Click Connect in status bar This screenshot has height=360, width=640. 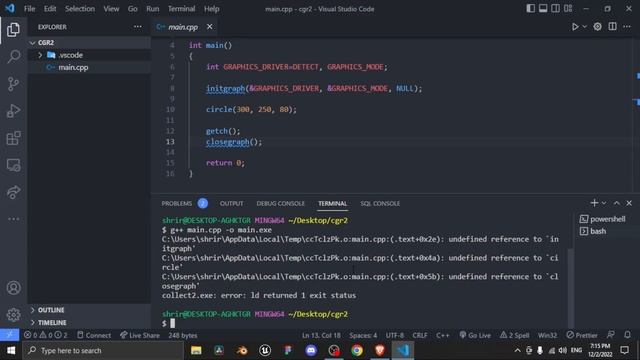pyautogui.click(x=94, y=335)
